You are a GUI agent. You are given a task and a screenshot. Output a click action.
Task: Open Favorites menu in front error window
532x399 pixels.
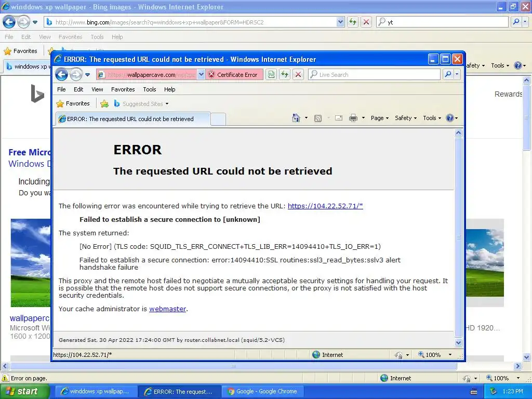pos(123,89)
